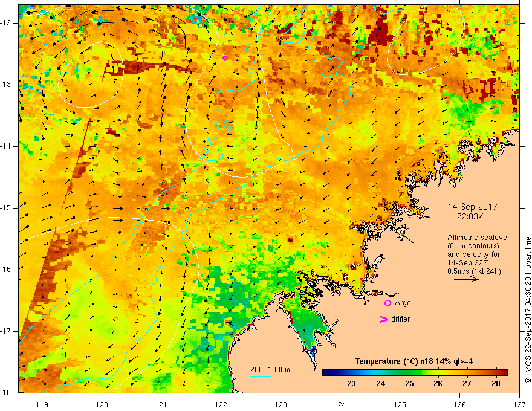Click the magenta drifter legend arrowhead

pyautogui.click(x=383, y=319)
